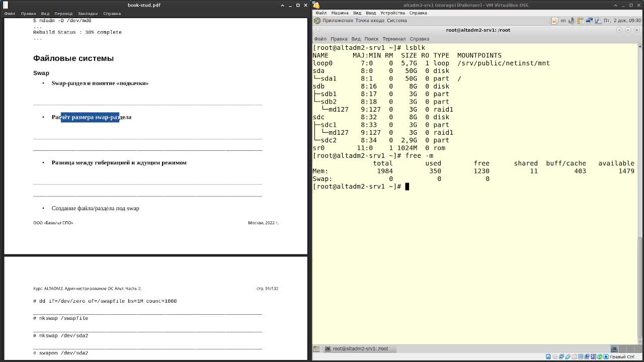Click the notes tray icon in guest panel
644x362 pixels.
coord(554,21)
